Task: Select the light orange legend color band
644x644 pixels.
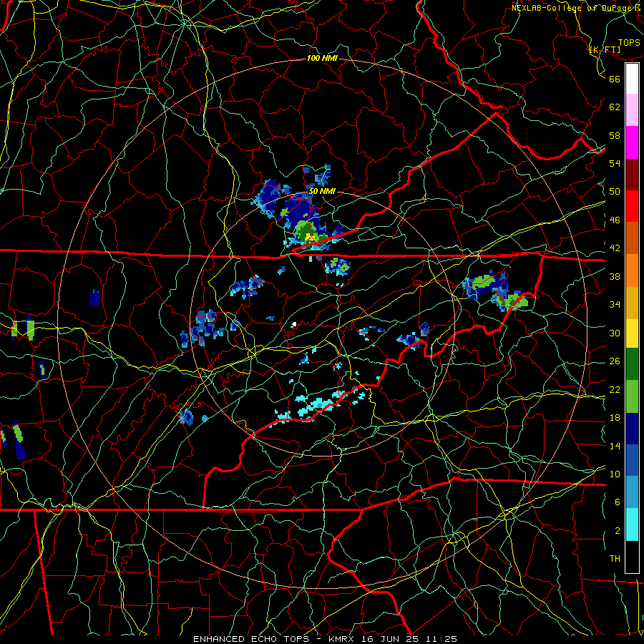Action: tap(632, 270)
